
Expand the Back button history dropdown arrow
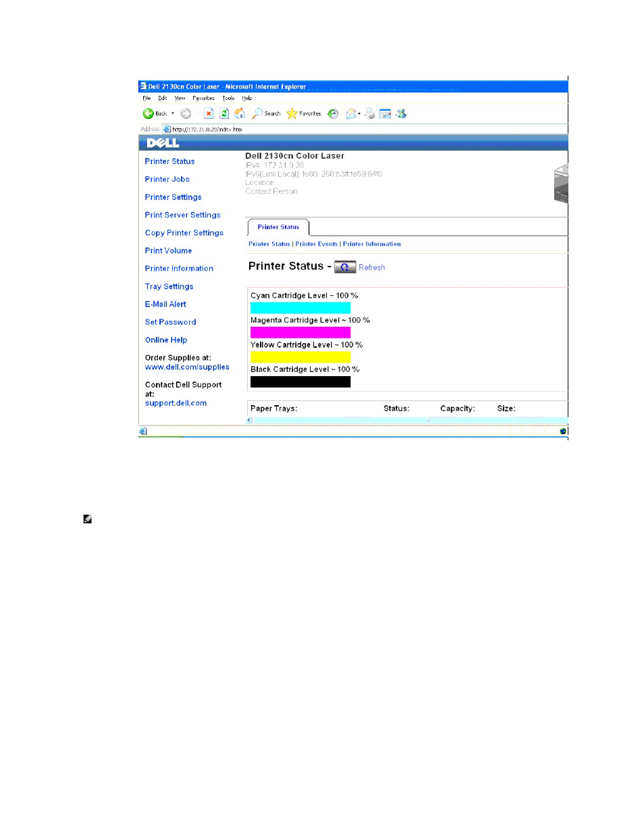(173, 113)
